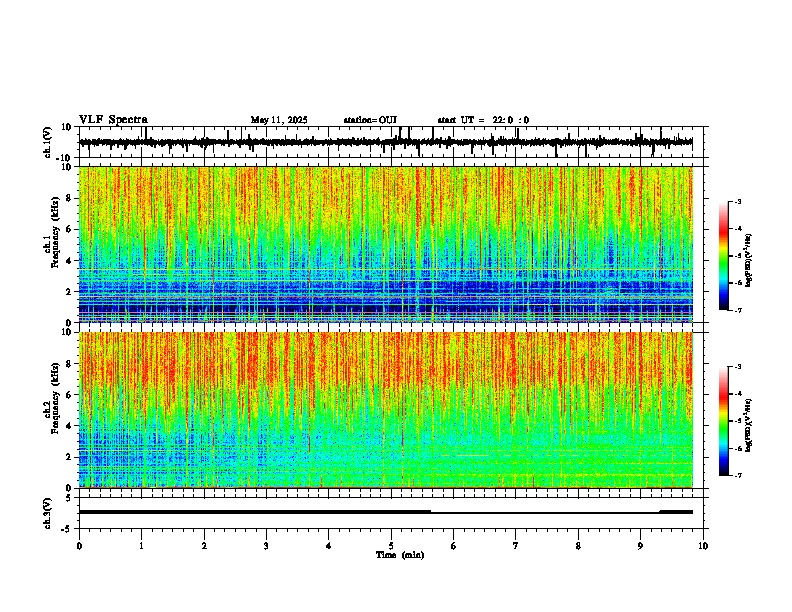Click the ch.1 color scale bar
The width and height of the screenshot is (792, 612).
pos(724,256)
